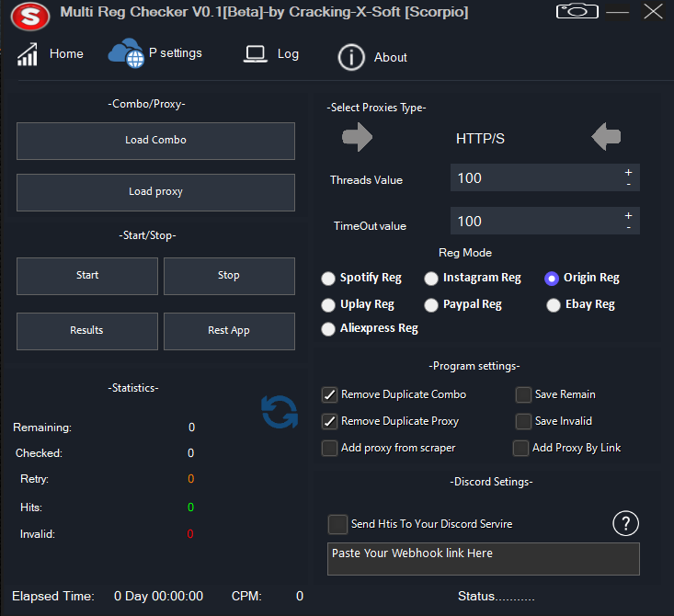The width and height of the screenshot is (674, 616).
Task: Decrease TimeOut value with minus
Action: (x=628, y=227)
